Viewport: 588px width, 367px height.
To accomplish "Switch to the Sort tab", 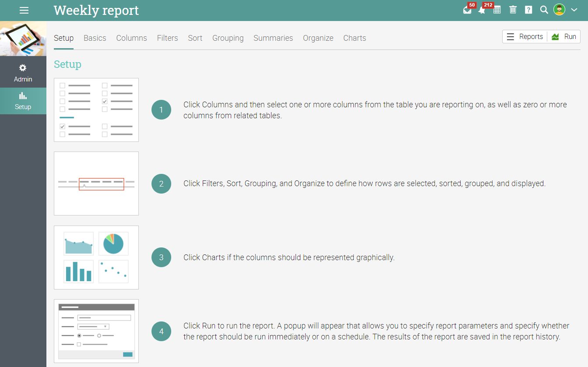I will pyautogui.click(x=195, y=38).
